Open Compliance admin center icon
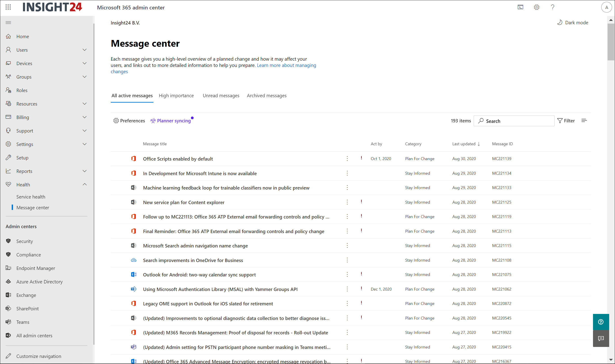 [x=9, y=255]
